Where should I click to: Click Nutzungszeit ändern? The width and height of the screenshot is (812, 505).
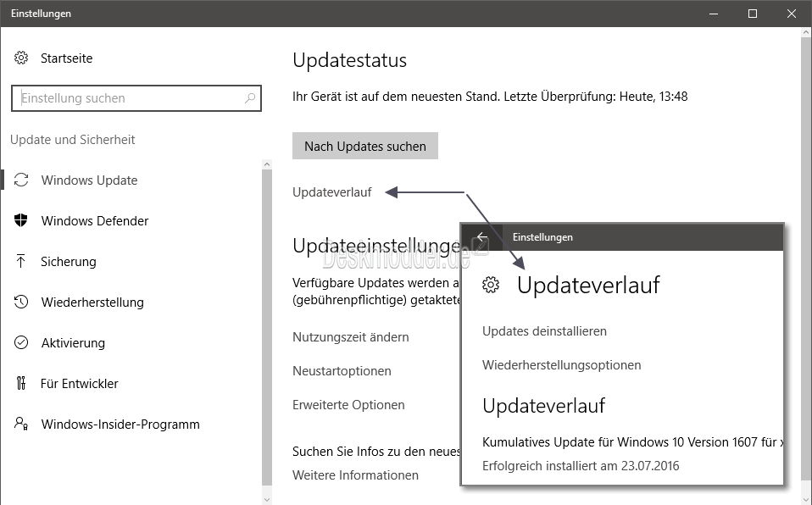(351, 337)
